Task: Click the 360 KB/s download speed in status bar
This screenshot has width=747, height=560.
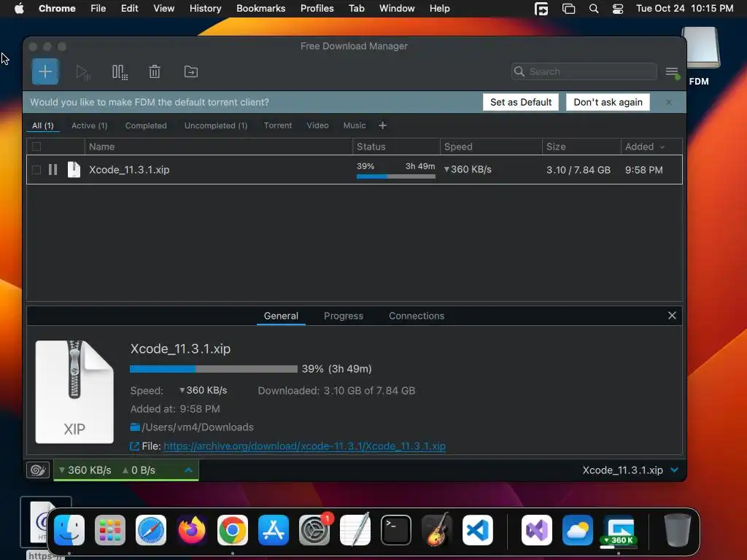Action: [x=85, y=470]
